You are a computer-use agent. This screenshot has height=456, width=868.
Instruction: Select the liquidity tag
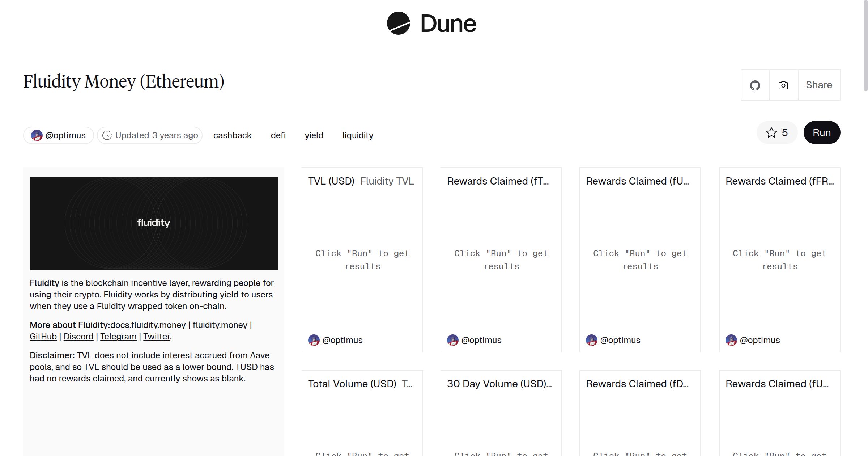pyautogui.click(x=358, y=135)
